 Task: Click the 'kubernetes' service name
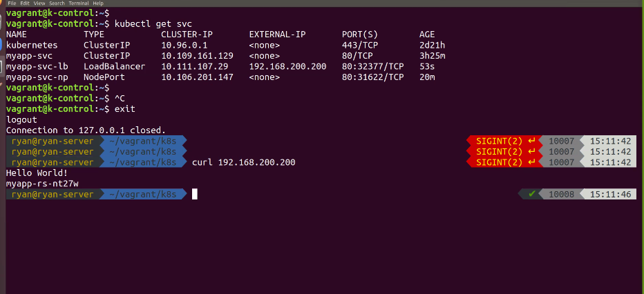(x=32, y=45)
